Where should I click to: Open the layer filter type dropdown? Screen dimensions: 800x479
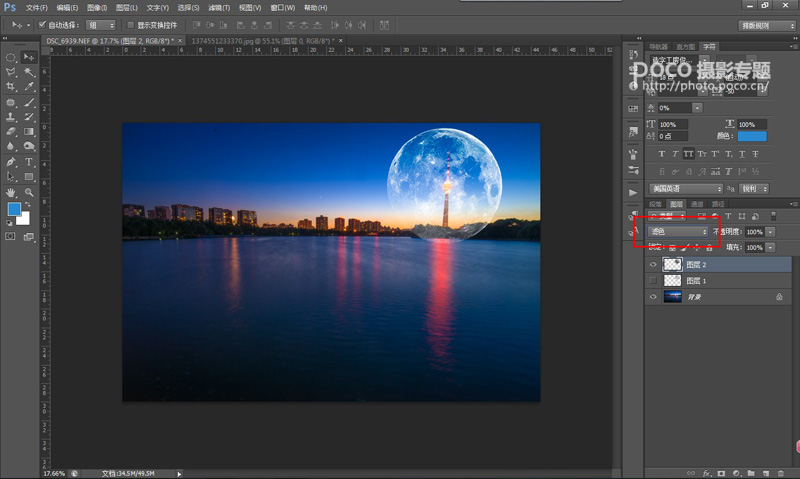667,216
